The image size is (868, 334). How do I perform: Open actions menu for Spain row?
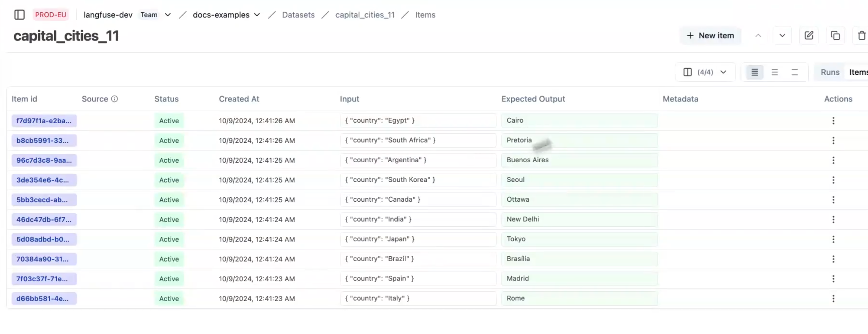(833, 279)
